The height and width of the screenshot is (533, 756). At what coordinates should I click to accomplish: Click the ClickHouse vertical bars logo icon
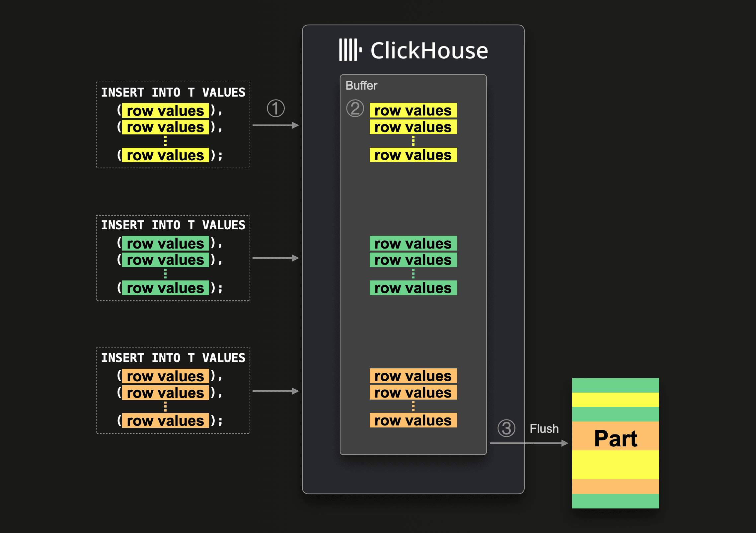tap(350, 50)
